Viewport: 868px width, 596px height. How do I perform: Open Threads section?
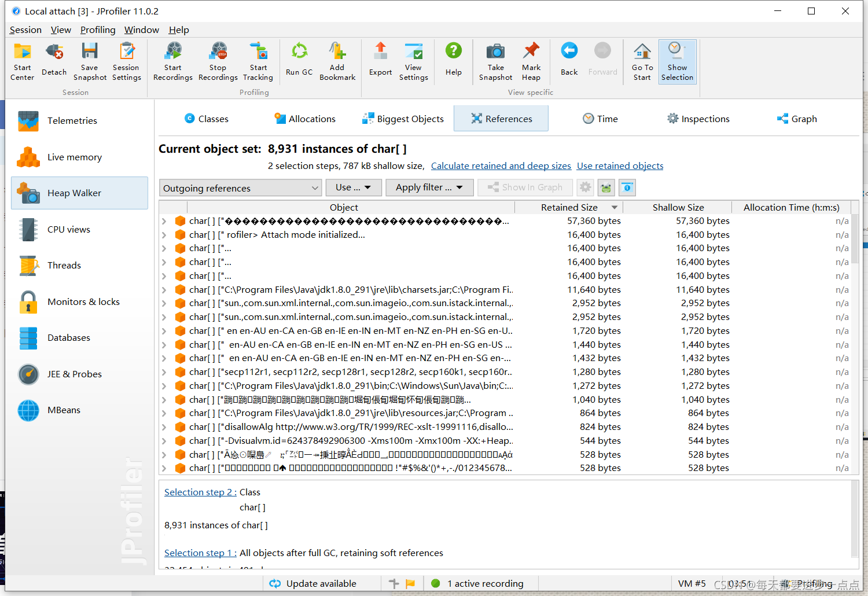(x=79, y=265)
